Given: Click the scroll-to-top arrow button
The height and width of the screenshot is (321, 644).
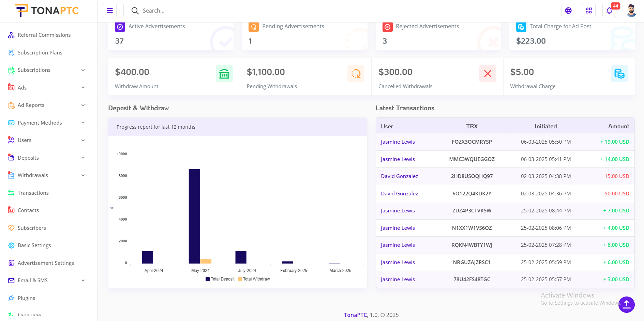Looking at the screenshot, I should (627, 304).
